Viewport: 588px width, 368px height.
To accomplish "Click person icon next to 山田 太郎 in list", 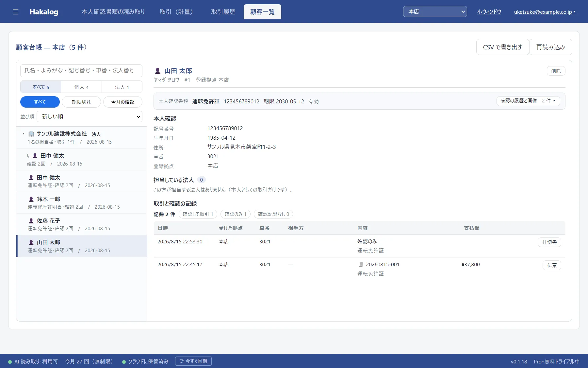I will coord(31,242).
